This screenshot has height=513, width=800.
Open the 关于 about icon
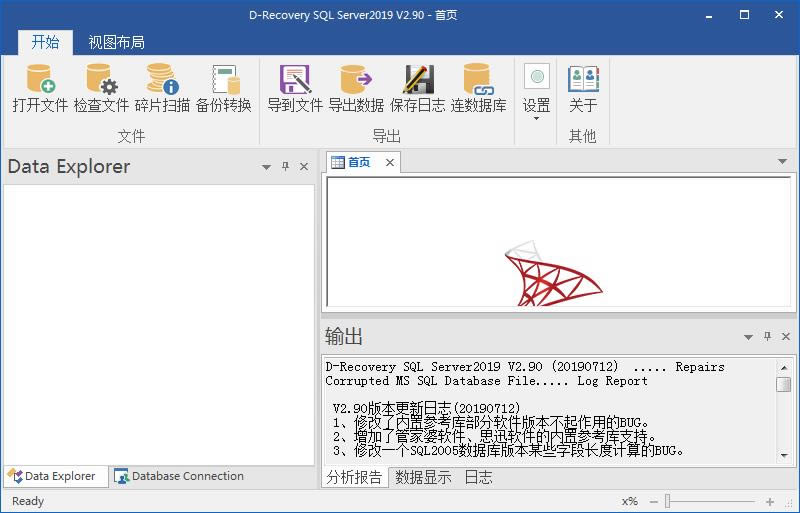583,88
